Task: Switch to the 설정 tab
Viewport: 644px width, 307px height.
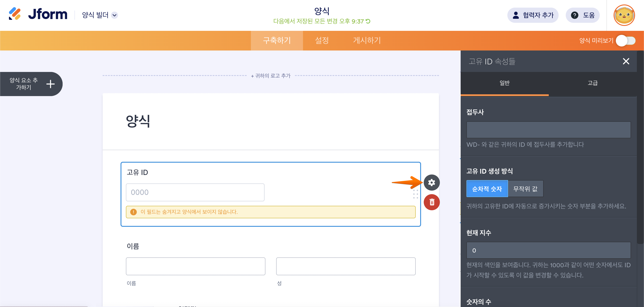Action: click(322, 40)
